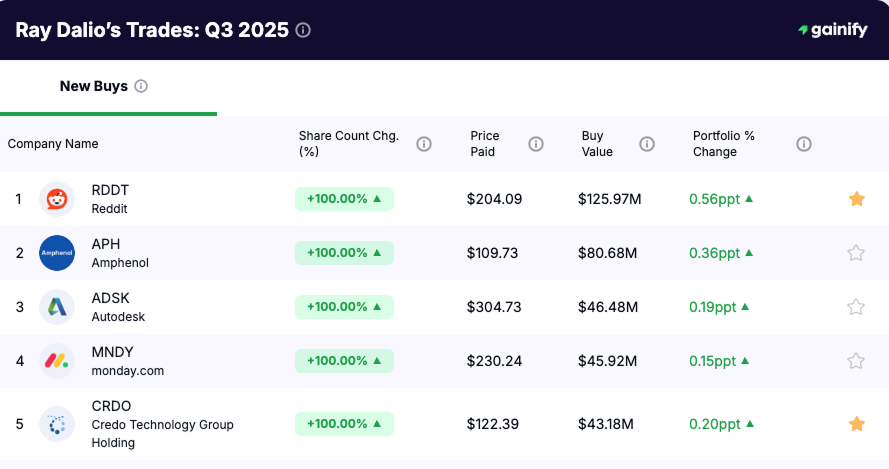Click the gainify logo
The height and width of the screenshot is (469, 889).
click(x=832, y=29)
